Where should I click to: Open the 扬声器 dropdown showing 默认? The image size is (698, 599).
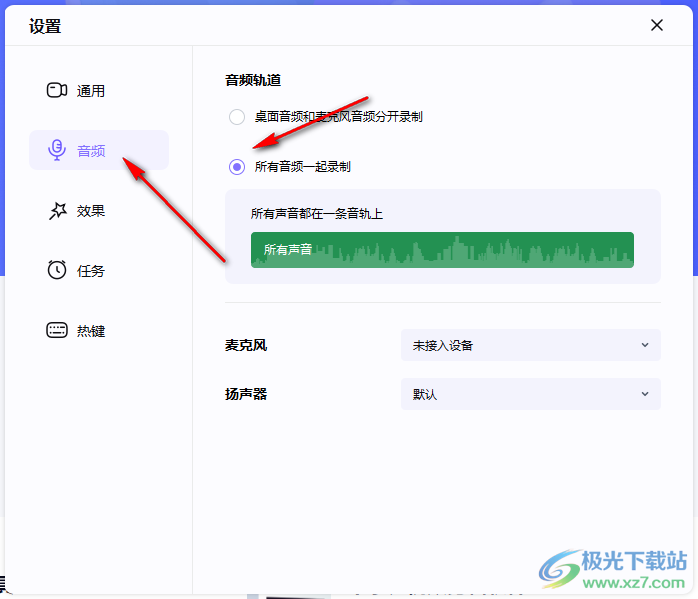click(x=530, y=394)
